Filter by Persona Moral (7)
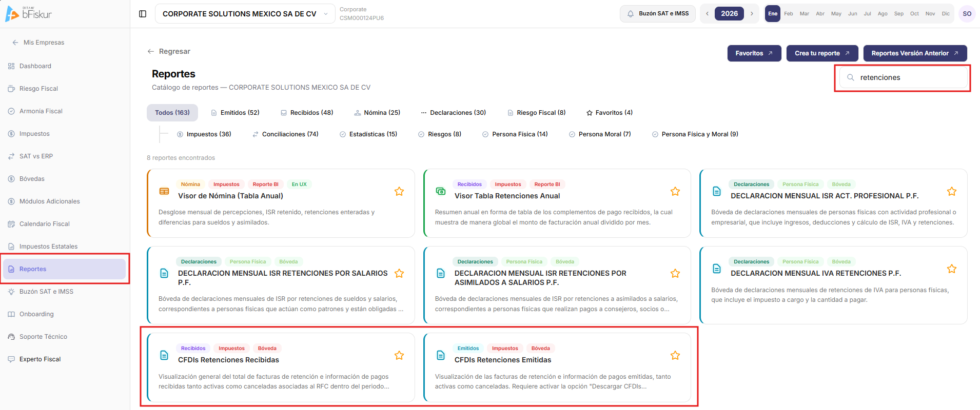The height and width of the screenshot is (410, 980). [600, 134]
